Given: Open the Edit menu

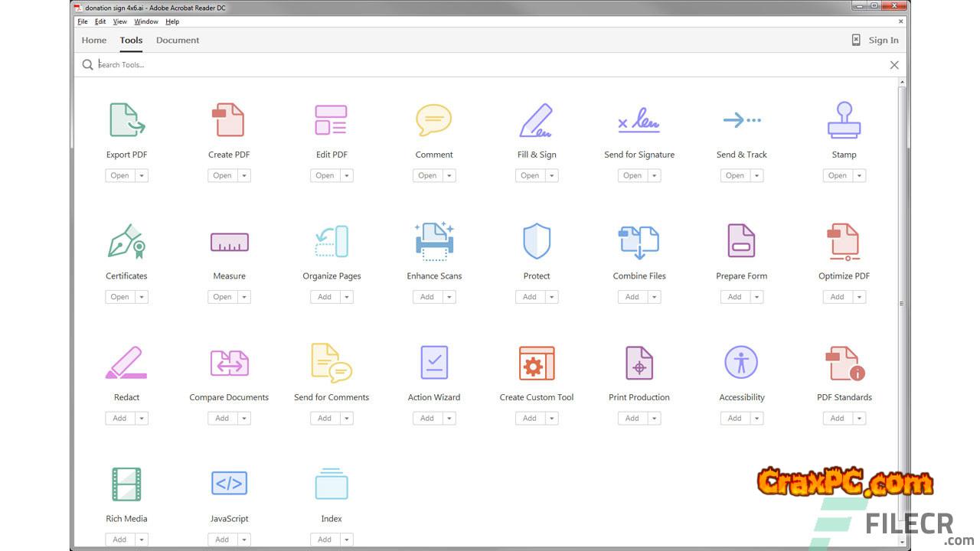Looking at the screenshot, I should (x=100, y=21).
